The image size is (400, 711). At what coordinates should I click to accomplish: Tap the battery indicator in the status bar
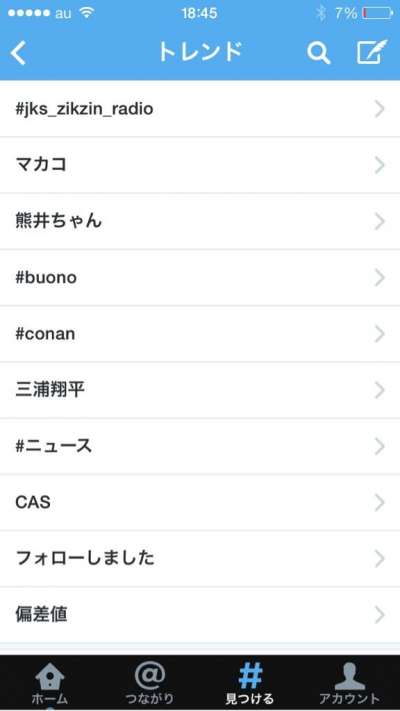coord(377,14)
